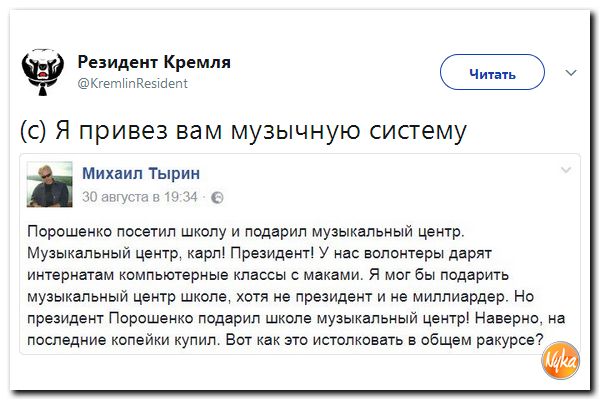Click the word систему in the tweet headline

click(x=418, y=131)
